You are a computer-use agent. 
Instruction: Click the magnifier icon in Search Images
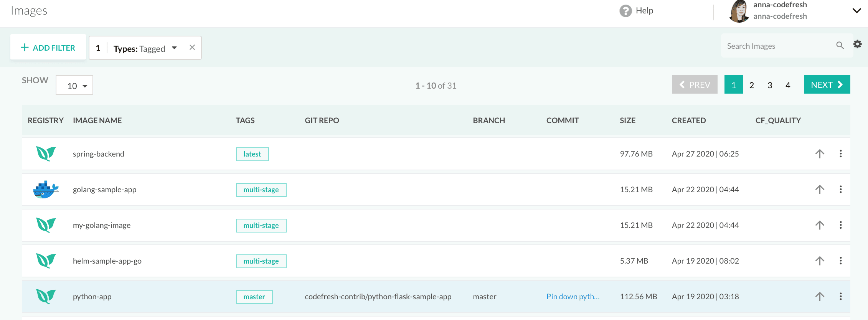click(840, 46)
